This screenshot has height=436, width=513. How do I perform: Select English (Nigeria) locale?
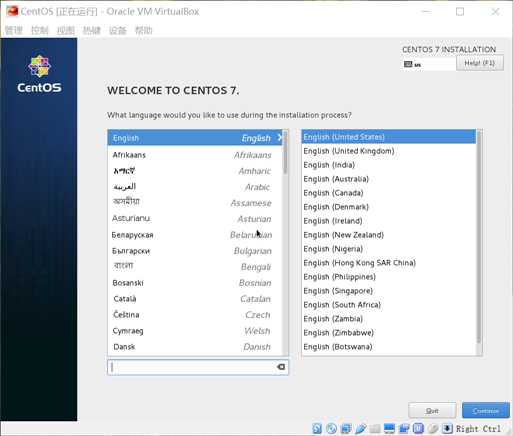[389, 249]
